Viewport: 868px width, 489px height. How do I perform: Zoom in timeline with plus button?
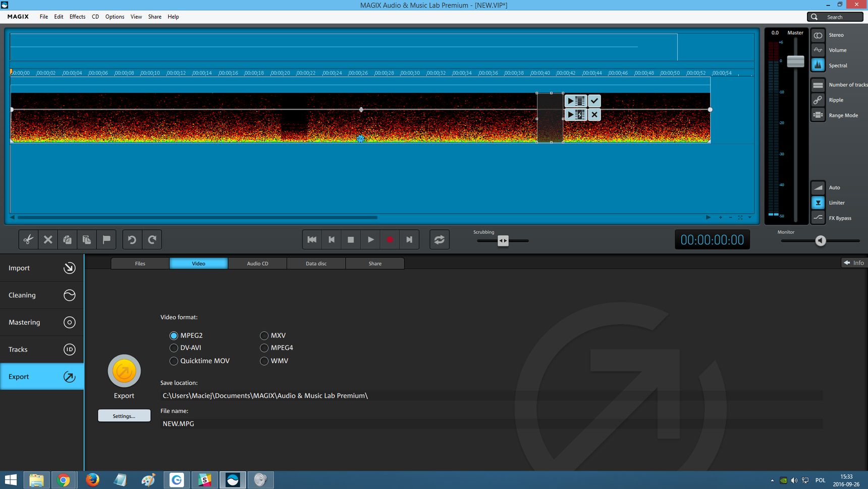[720, 217]
